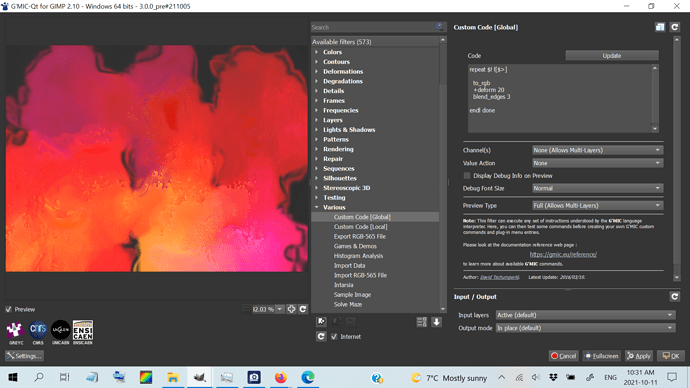Image resolution: width=690 pixels, height=388 pixels.
Task: Click the filter preview image
Action: click(x=156, y=158)
